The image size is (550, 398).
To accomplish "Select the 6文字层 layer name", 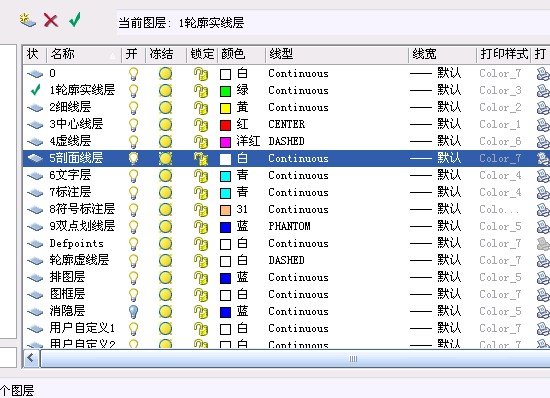I will pos(70,175).
